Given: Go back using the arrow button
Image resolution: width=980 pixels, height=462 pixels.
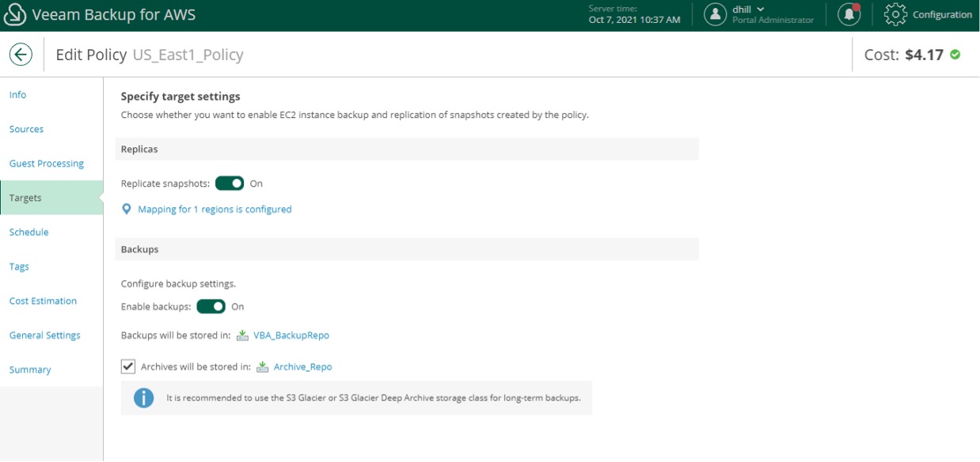Looking at the screenshot, I should pyautogui.click(x=21, y=55).
